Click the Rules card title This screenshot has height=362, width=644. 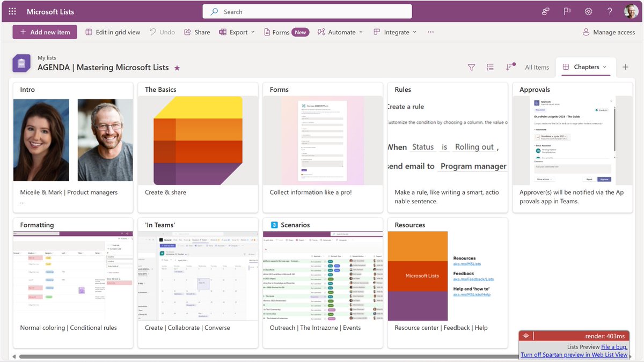403,90
